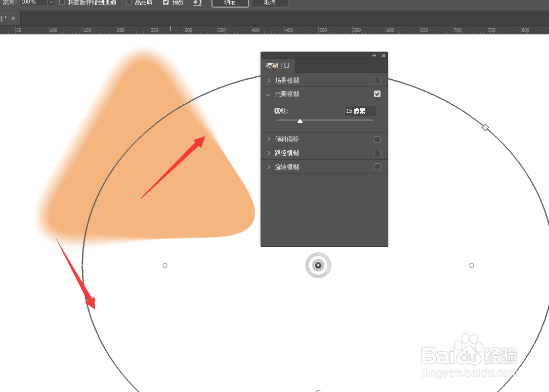The image size is (549, 392).
Task: Enable the 路径模糊 checkbox
Action: point(377,153)
